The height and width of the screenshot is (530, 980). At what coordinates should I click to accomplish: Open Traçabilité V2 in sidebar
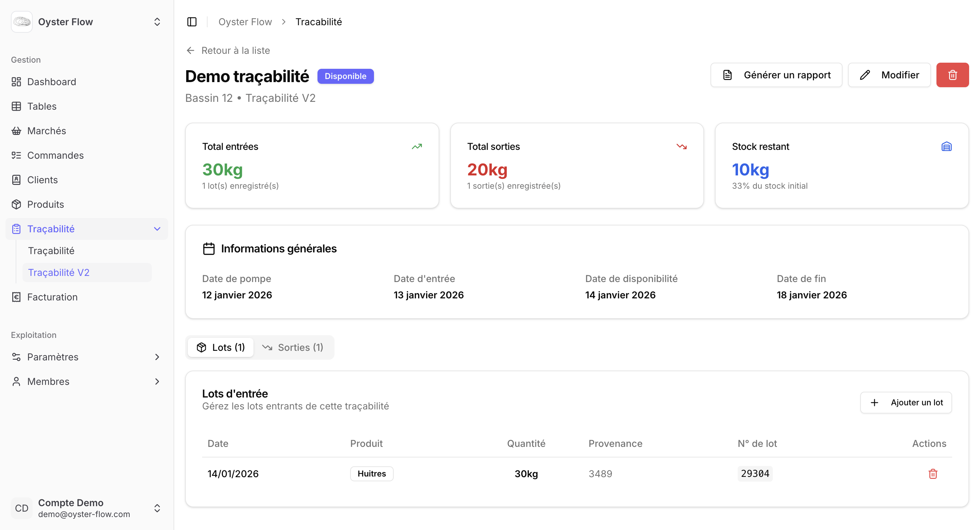pos(59,272)
